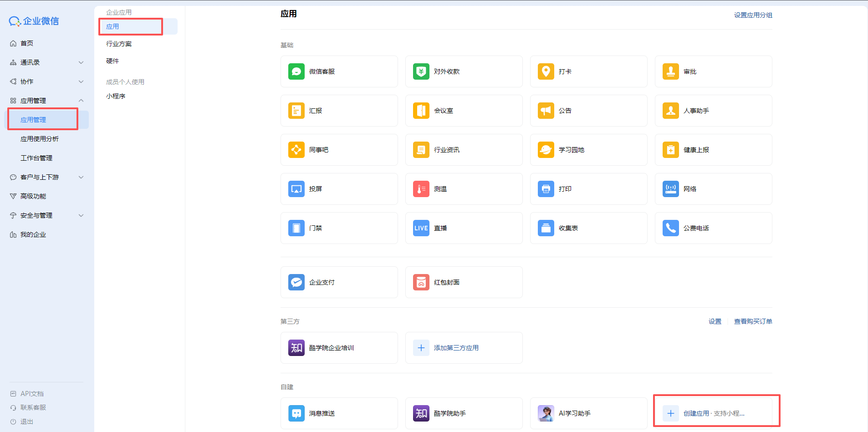Expand the 通讯录 sidebar chevron

[x=81, y=62]
